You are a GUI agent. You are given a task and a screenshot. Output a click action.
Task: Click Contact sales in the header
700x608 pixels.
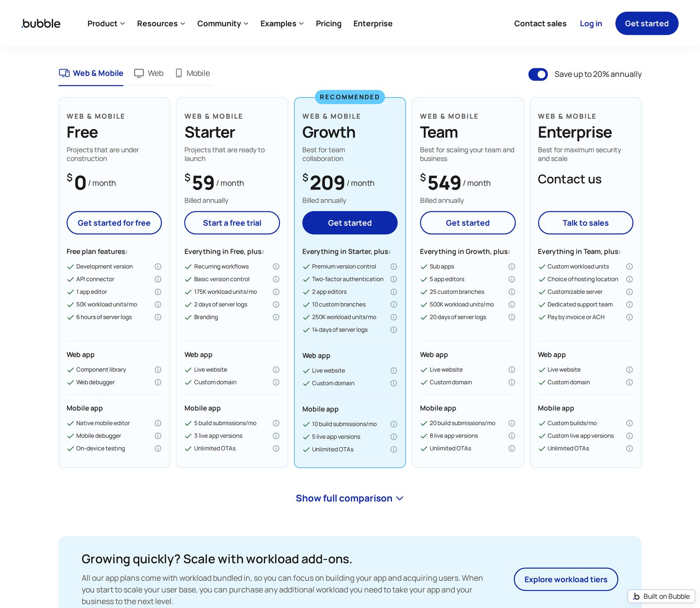(540, 24)
